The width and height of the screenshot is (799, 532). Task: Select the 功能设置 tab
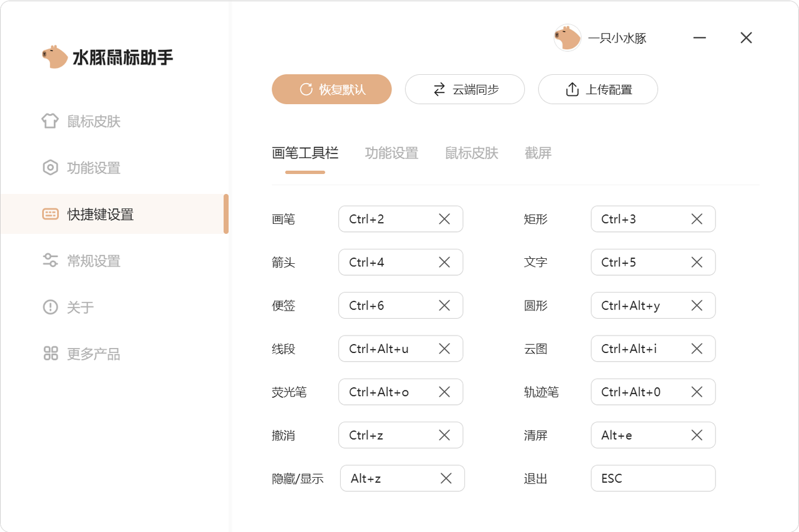(391, 153)
